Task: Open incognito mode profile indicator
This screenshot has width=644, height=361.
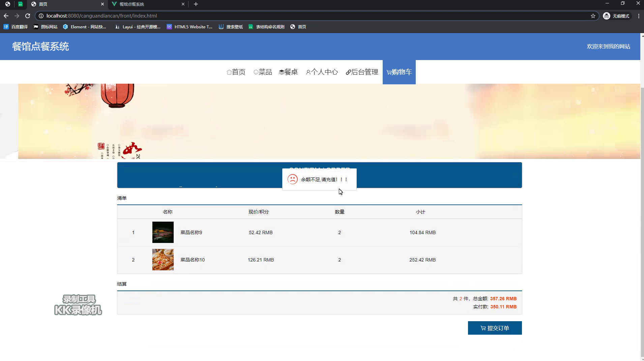Action: 616,16
